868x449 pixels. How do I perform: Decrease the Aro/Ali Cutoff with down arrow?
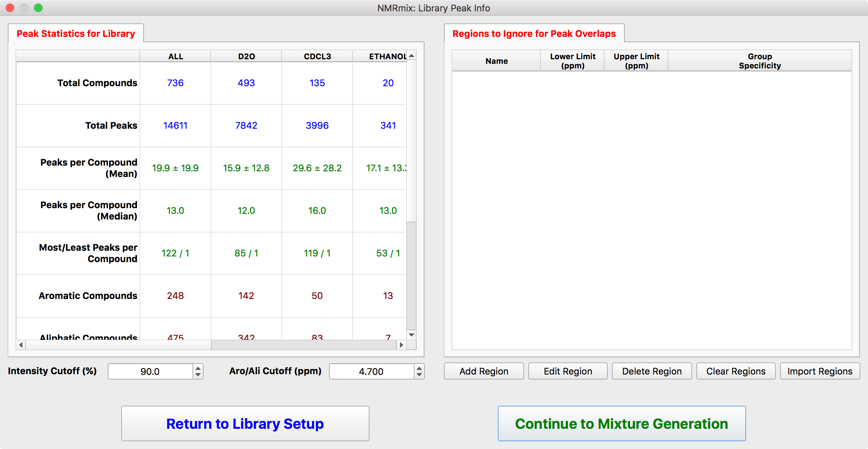tap(419, 375)
